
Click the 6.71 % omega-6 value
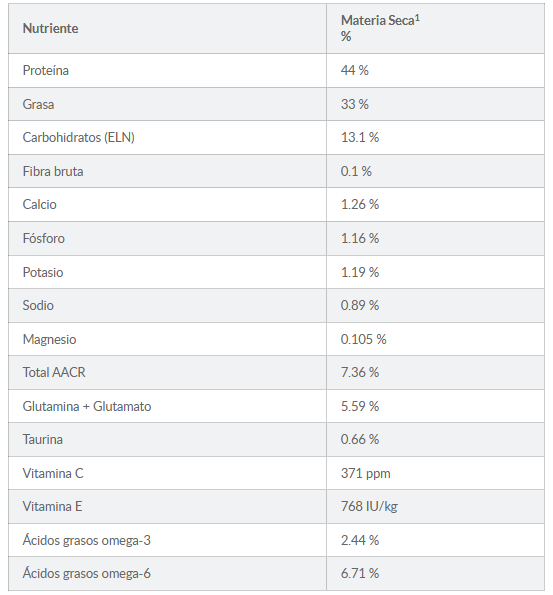360,573
